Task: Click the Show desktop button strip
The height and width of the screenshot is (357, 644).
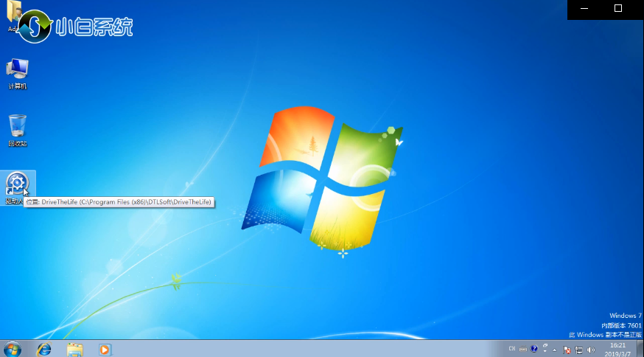Action: (x=640, y=349)
